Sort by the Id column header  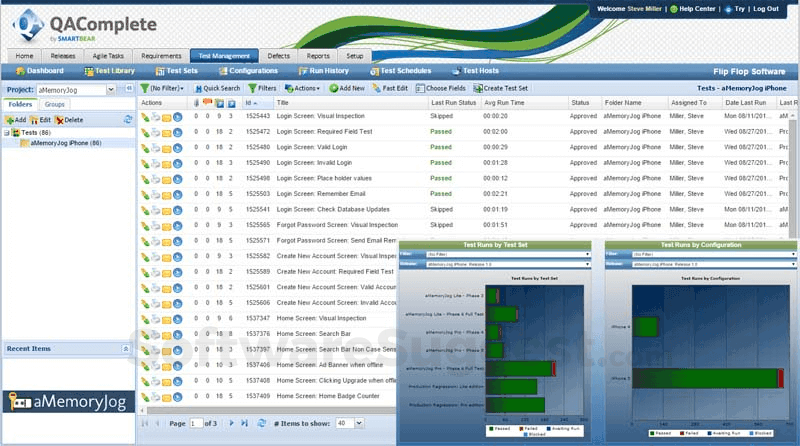(258, 103)
